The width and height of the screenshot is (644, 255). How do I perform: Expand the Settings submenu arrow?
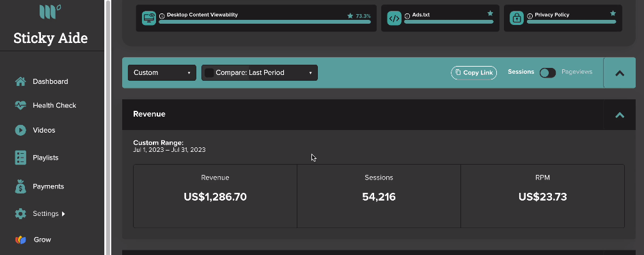tap(63, 214)
